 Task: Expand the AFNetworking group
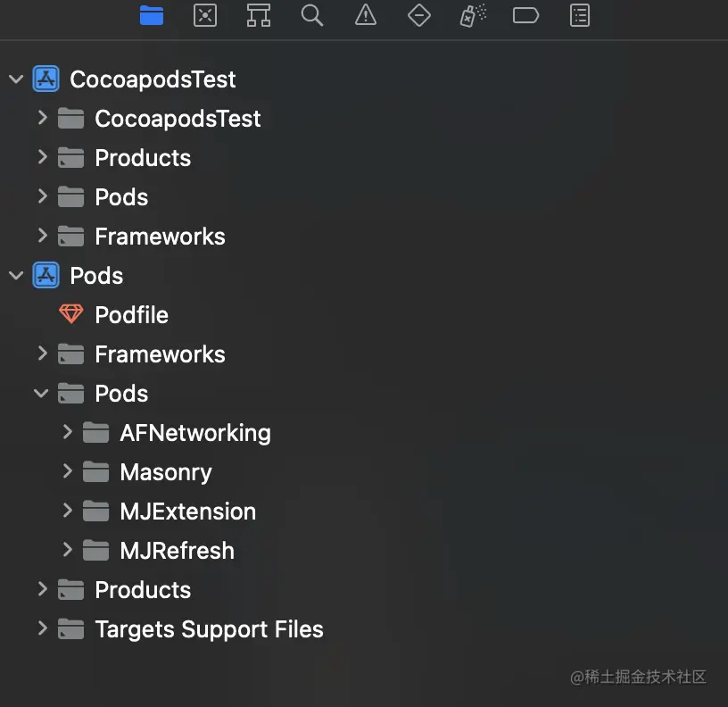[67, 432]
